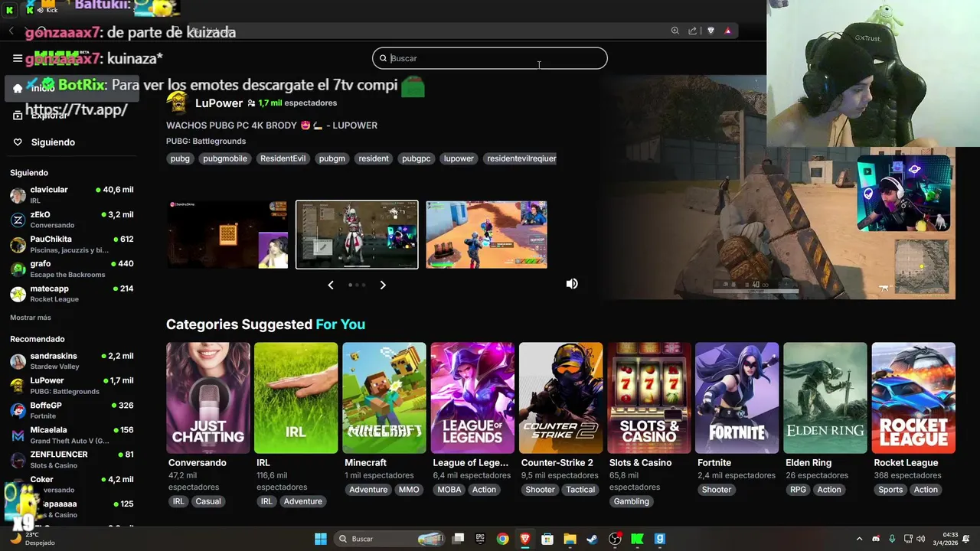Open LuPower recommended channel in sidebar
980x551 pixels.
tap(71, 386)
